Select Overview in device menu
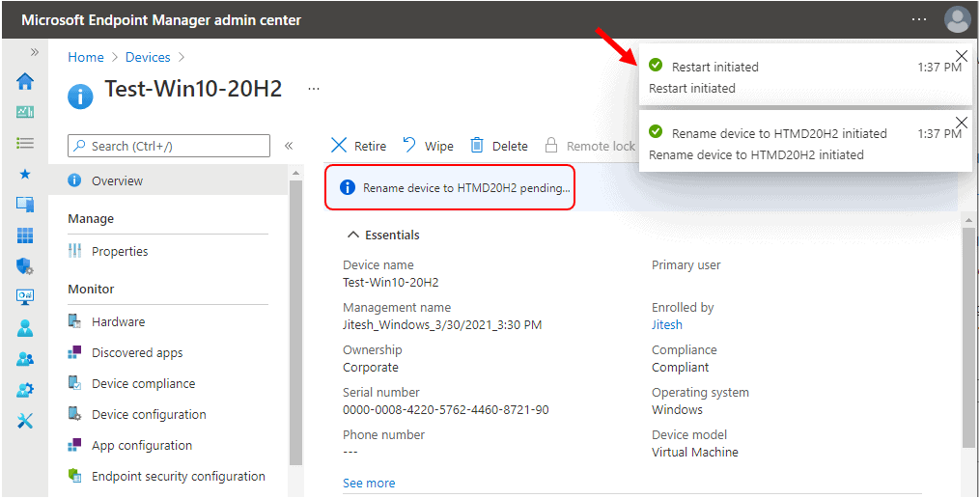The height and width of the screenshot is (498, 980). point(167,180)
